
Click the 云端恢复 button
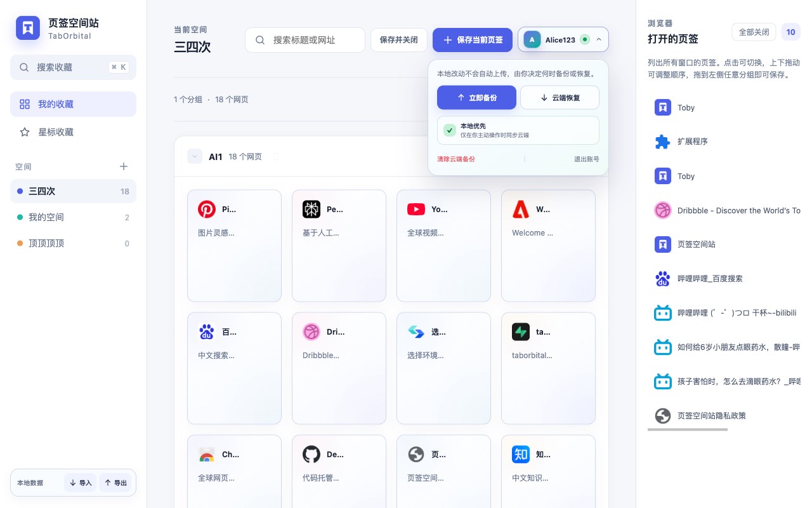tap(560, 98)
